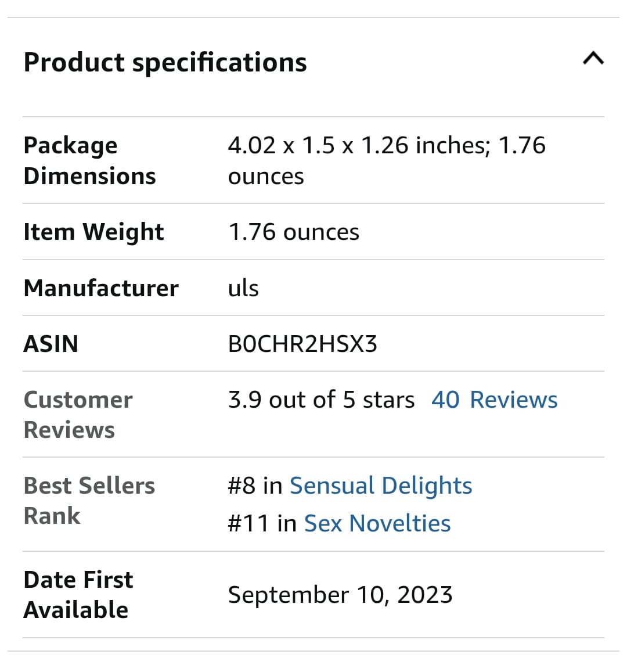This screenshot has width=627, height=672.
Task: Select the Package Dimensions label
Action: point(90,161)
